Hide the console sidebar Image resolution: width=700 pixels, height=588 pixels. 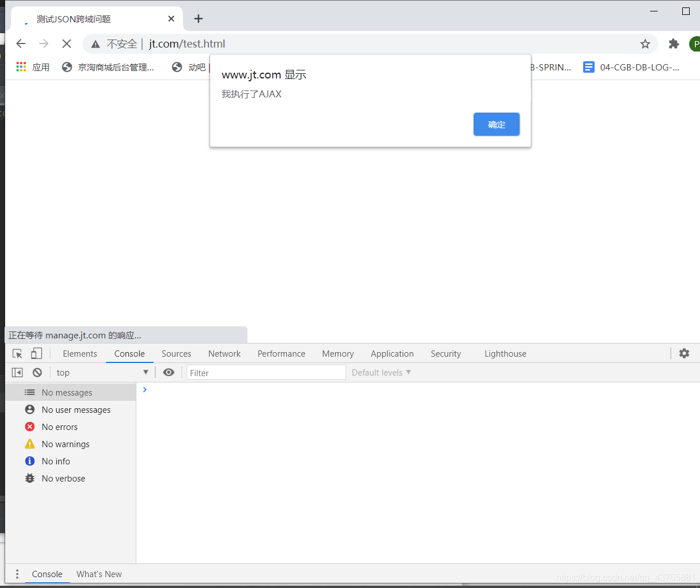17,373
